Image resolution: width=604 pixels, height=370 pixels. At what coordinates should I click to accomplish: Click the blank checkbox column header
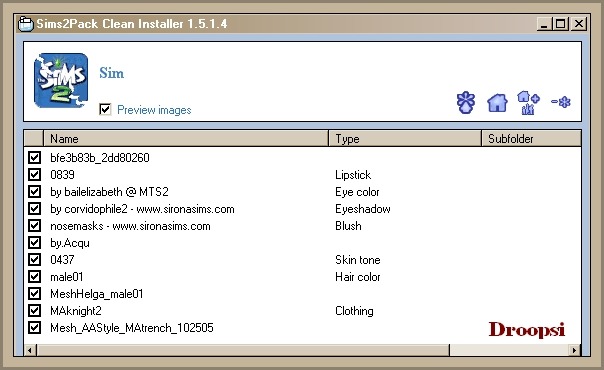pos(34,139)
